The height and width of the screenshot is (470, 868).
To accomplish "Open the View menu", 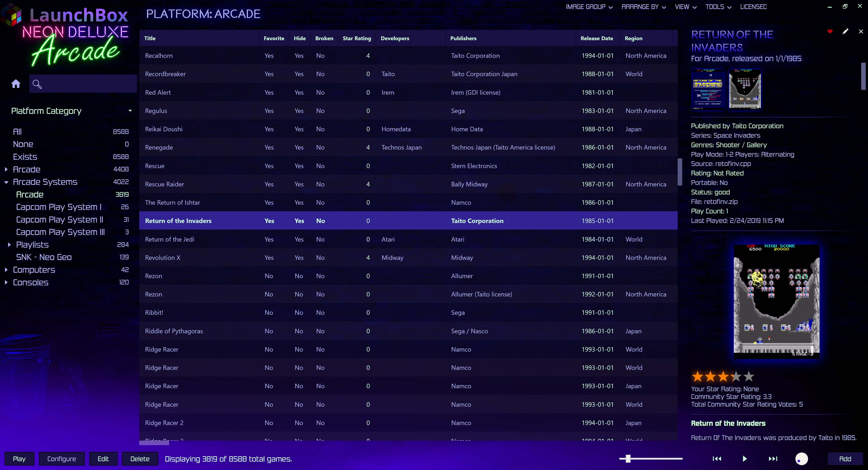I will pyautogui.click(x=685, y=7).
